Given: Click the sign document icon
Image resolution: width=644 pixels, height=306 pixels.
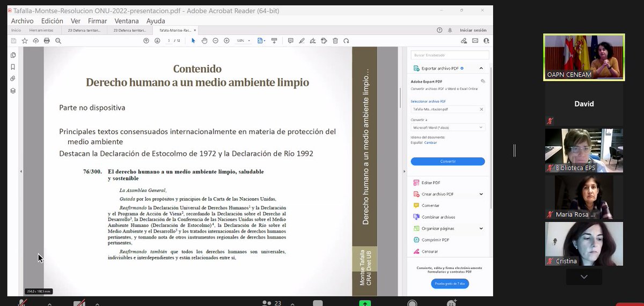Looking at the screenshot, I should 313,41.
